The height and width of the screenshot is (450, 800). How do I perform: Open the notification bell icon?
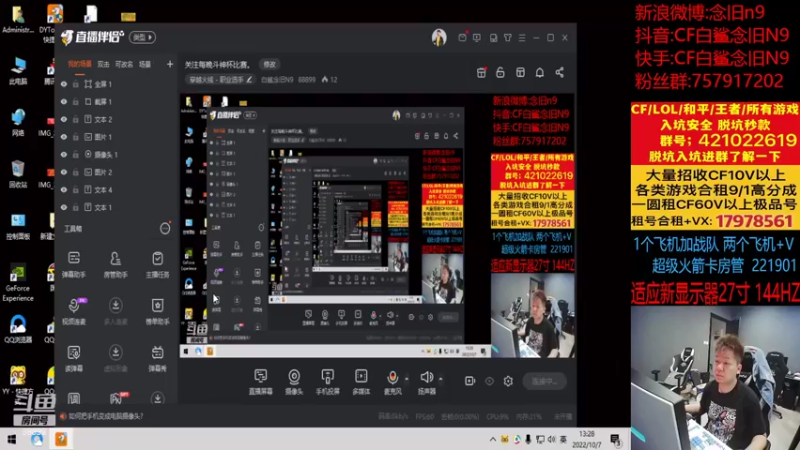point(540,72)
